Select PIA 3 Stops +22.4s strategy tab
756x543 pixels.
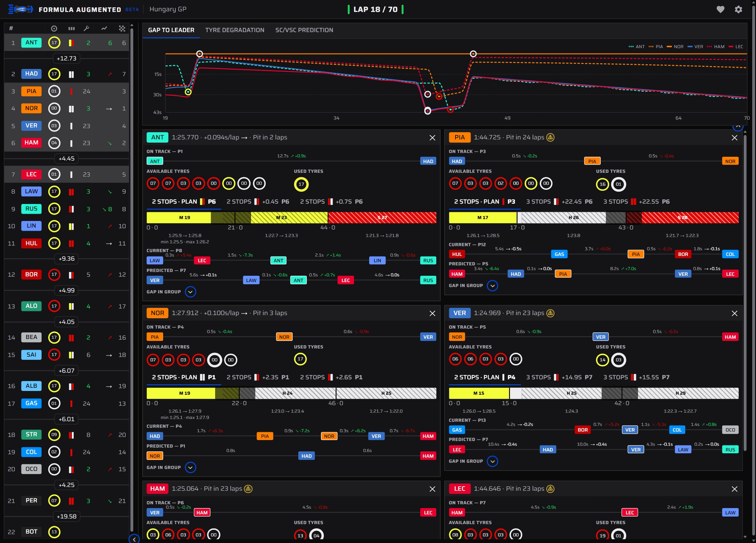559,201
